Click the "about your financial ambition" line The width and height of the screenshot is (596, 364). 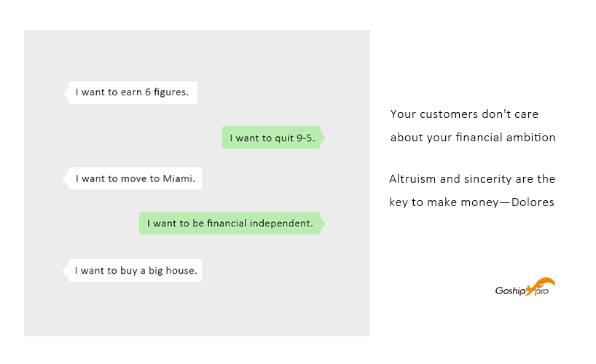pyautogui.click(x=472, y=138)
